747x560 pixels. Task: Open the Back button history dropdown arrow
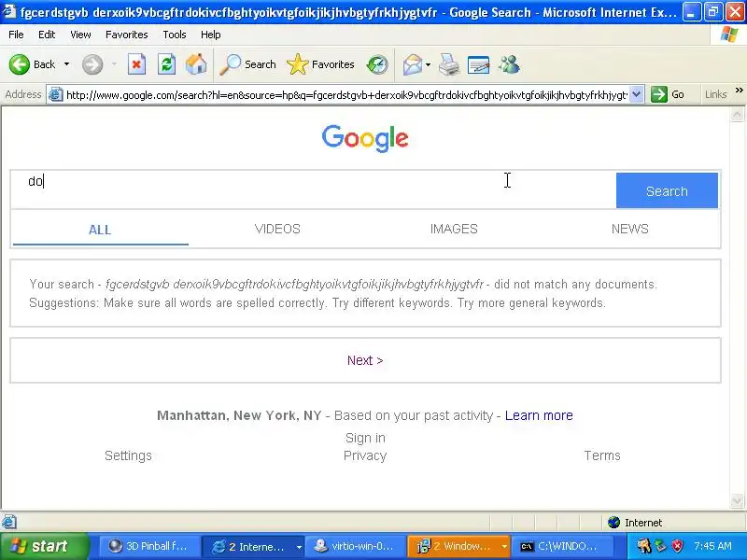tap(66, 64)
